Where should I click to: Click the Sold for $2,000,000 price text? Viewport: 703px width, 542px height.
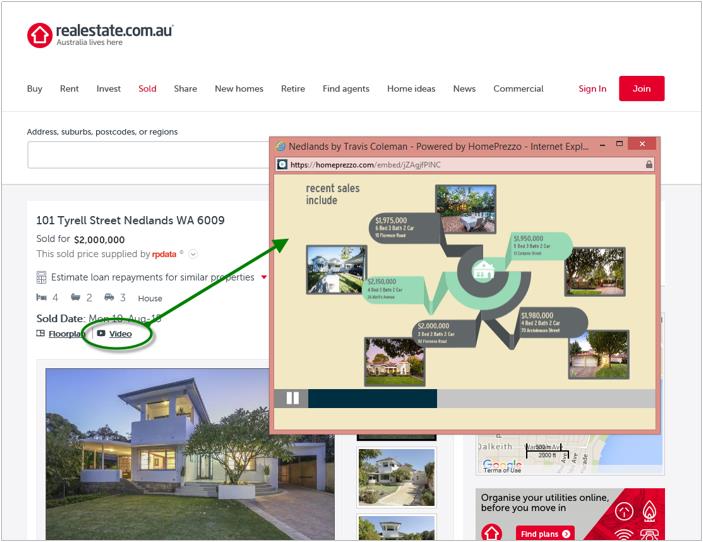click(x=81, y=239)
